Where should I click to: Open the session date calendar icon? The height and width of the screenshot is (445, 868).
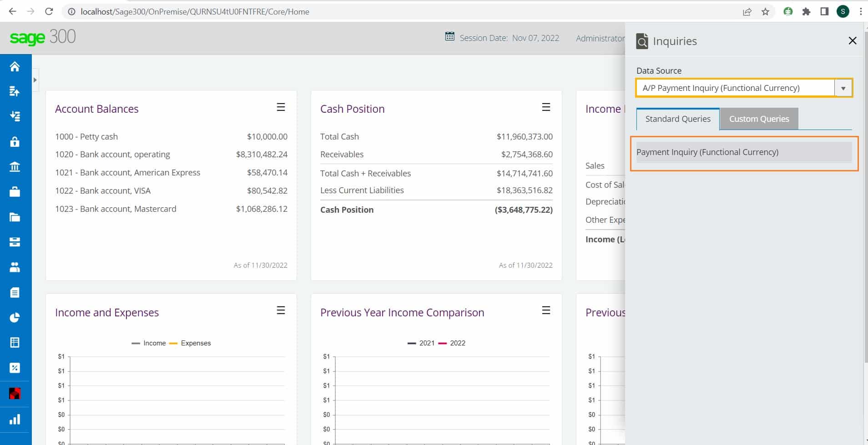449,36
